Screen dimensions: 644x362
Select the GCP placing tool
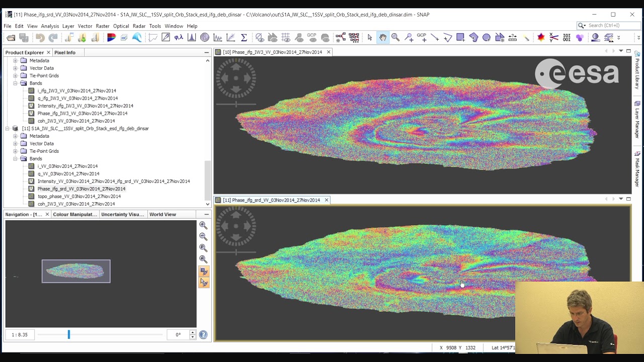(422, 38)
